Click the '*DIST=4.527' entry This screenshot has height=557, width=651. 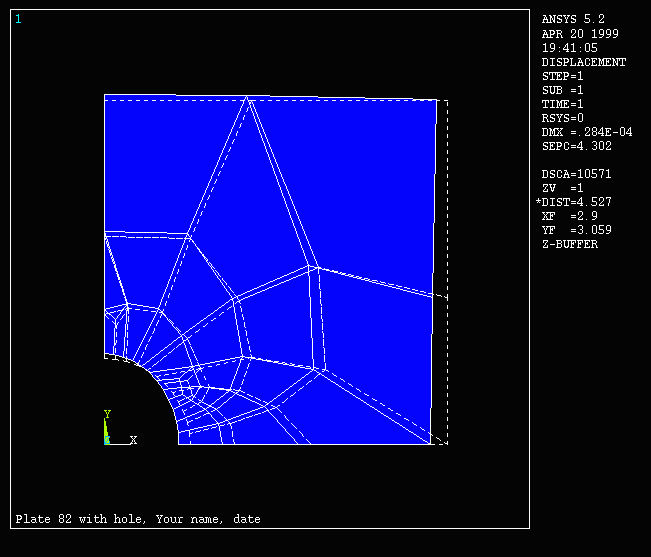tap(574, 202)
